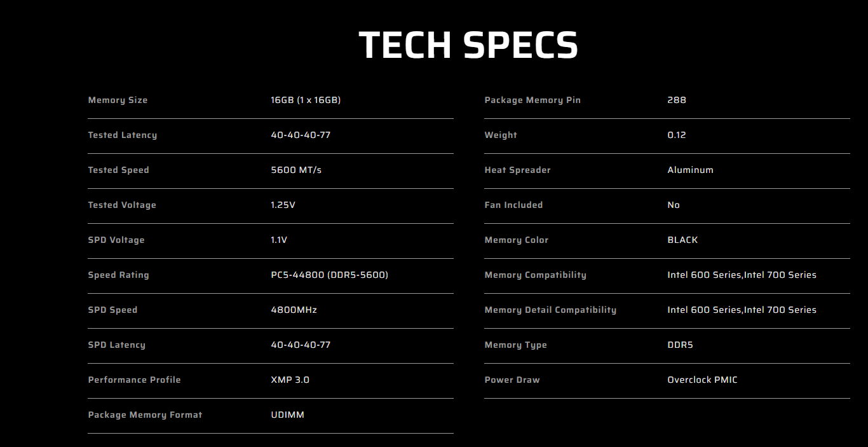Click the 5600 MT/s tested speed value
Image resolution: width=868 pixels, height=447 pixels.
click(296, 170)
